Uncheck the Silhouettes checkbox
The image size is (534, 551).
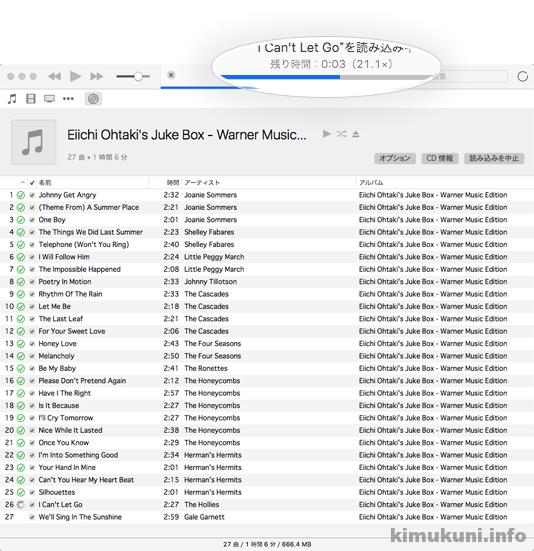[x=32, y=492]
